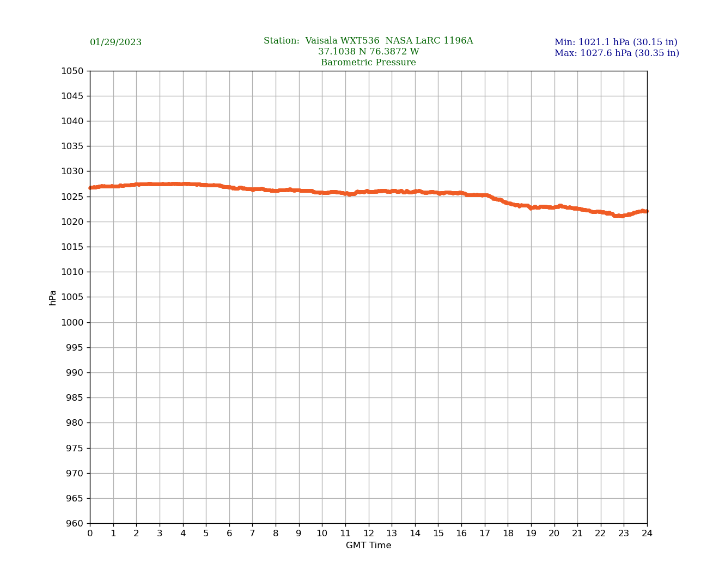719x588 pixels.
Task: Click the 18 hour x-axis tick label
Action: [508, 534]
